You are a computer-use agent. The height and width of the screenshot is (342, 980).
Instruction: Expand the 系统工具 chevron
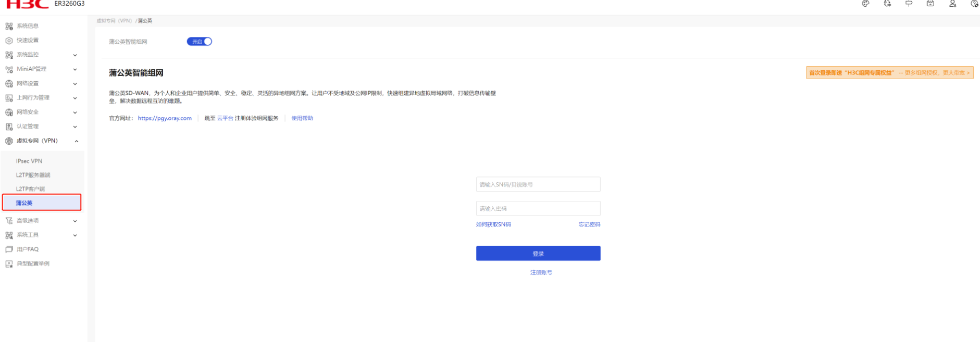tap(75, 235)
